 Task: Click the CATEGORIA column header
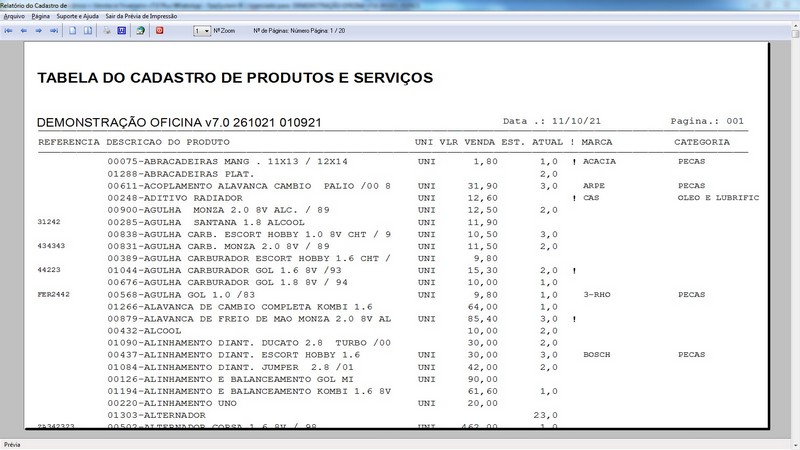point(702,142)
